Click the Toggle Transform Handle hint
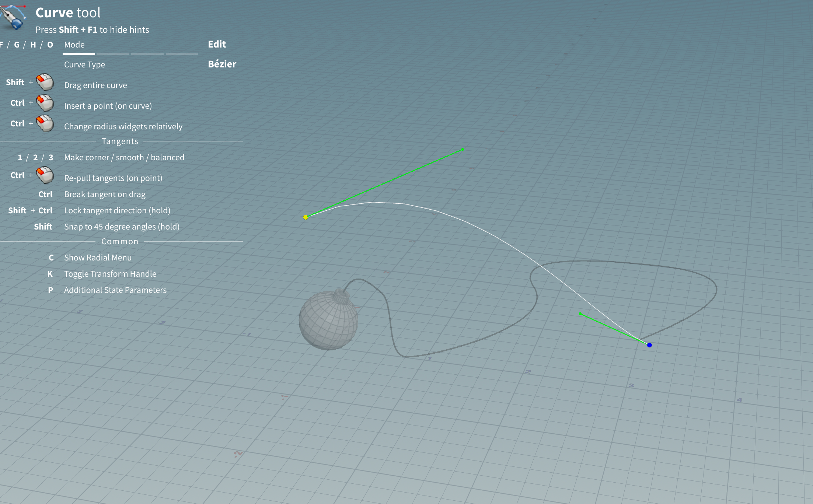Viewport: 813px width, 504px height. coord(110,274)
